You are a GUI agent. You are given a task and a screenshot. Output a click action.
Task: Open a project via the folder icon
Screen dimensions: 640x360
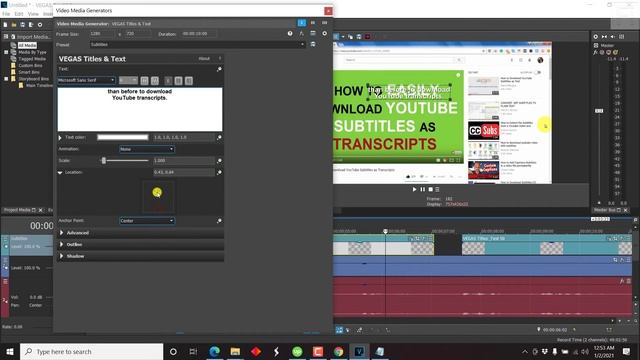[14, 25]
